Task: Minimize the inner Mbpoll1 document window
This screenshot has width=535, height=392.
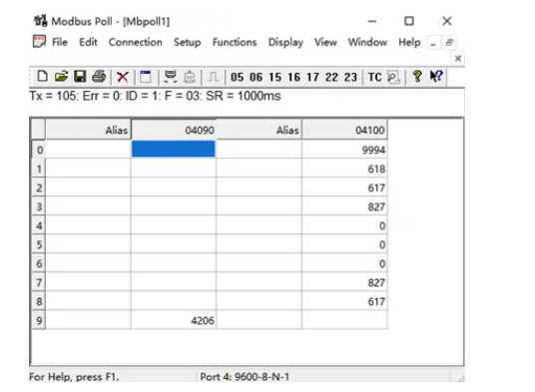Action: click(433, 43)
